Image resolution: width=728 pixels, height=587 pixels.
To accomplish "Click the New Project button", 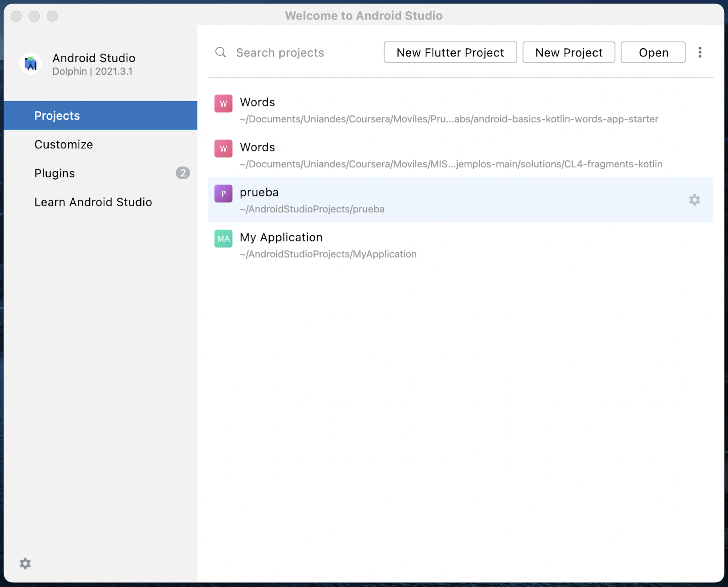I will tap(568, 52).
